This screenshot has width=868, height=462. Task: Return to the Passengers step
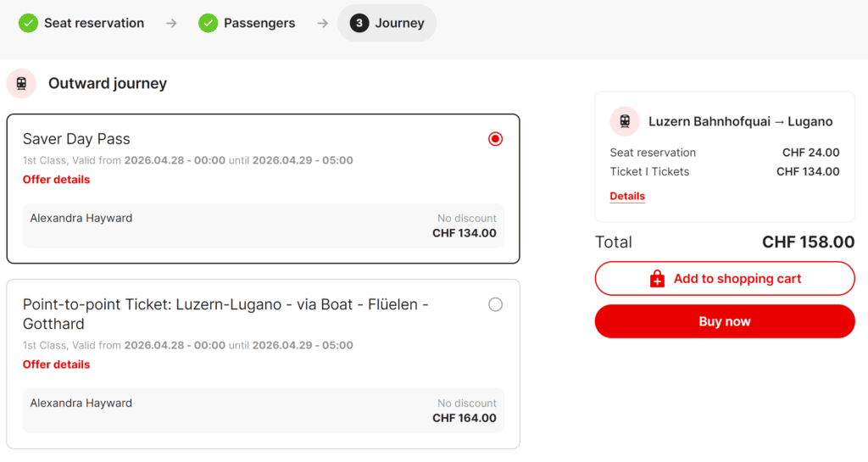click(259, 23)
